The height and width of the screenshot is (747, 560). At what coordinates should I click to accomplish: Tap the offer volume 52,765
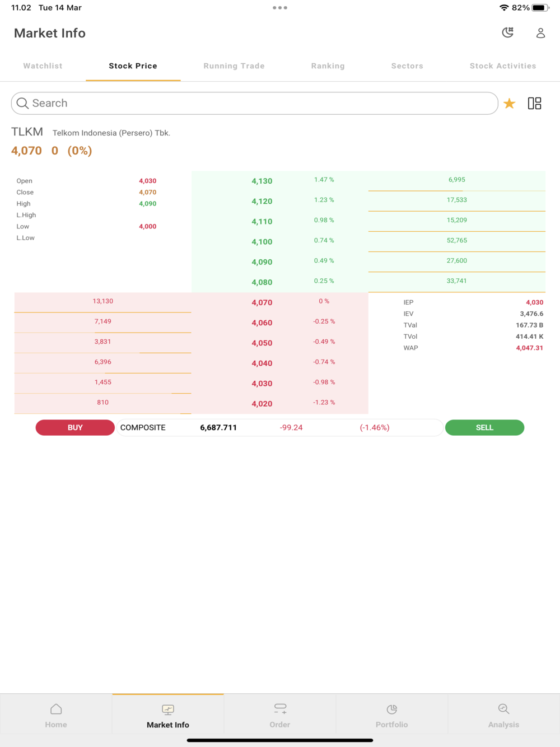(x=457, y=240)
